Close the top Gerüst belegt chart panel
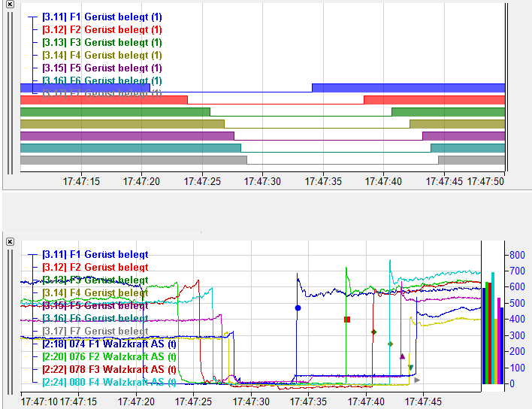Viewport: 532px width, 409px height. (10, 5)
